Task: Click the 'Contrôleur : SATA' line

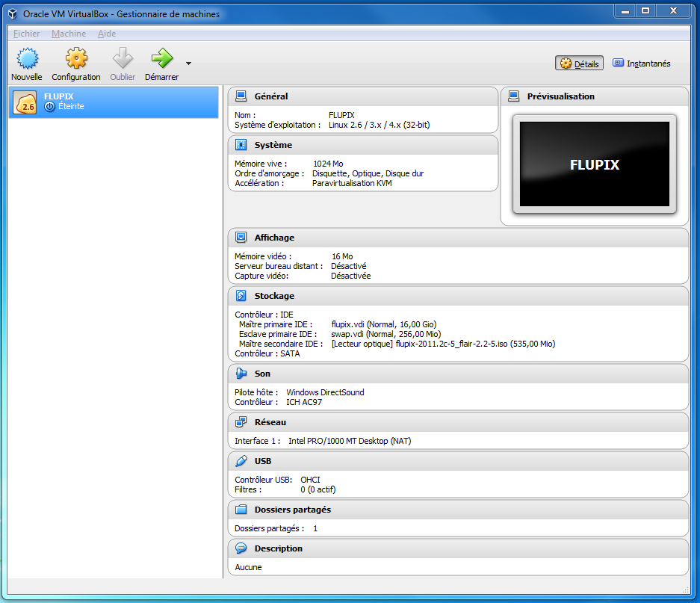Action: coord(267,353)
